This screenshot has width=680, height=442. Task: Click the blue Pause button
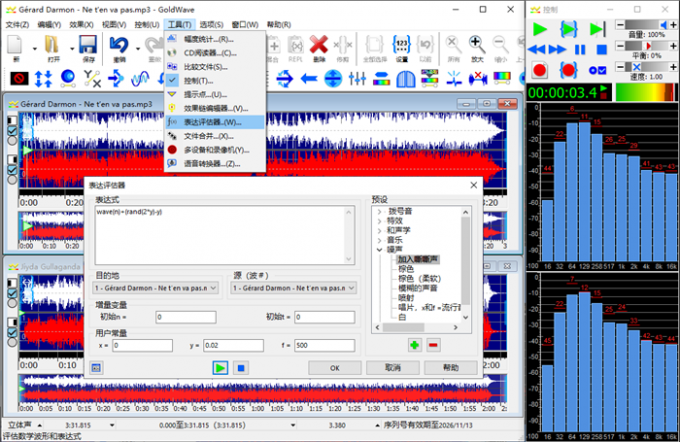click(x=580, y=49)
